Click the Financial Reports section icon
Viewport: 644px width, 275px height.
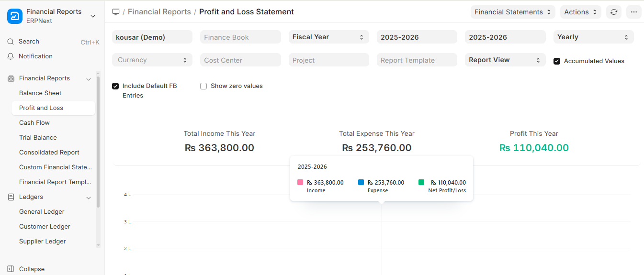tap(11, 78)
